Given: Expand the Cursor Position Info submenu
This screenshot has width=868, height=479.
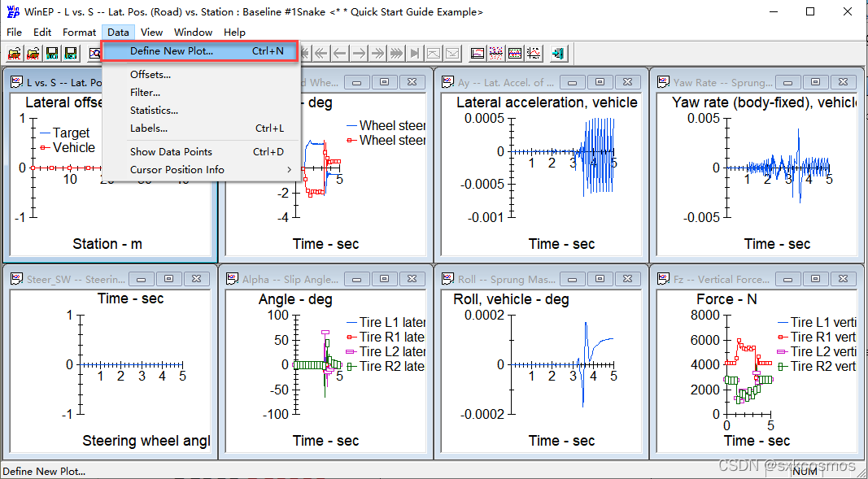Looking at the screenshot, I should tap(202, 170).
